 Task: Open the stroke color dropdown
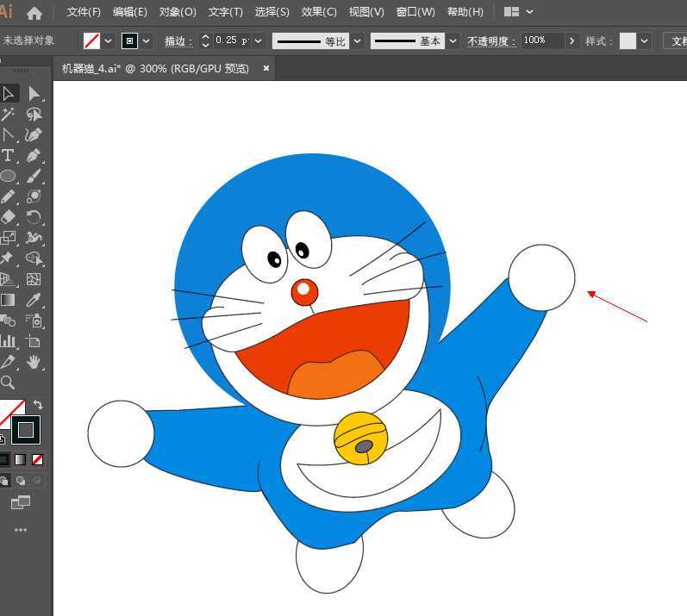(147, 40)
